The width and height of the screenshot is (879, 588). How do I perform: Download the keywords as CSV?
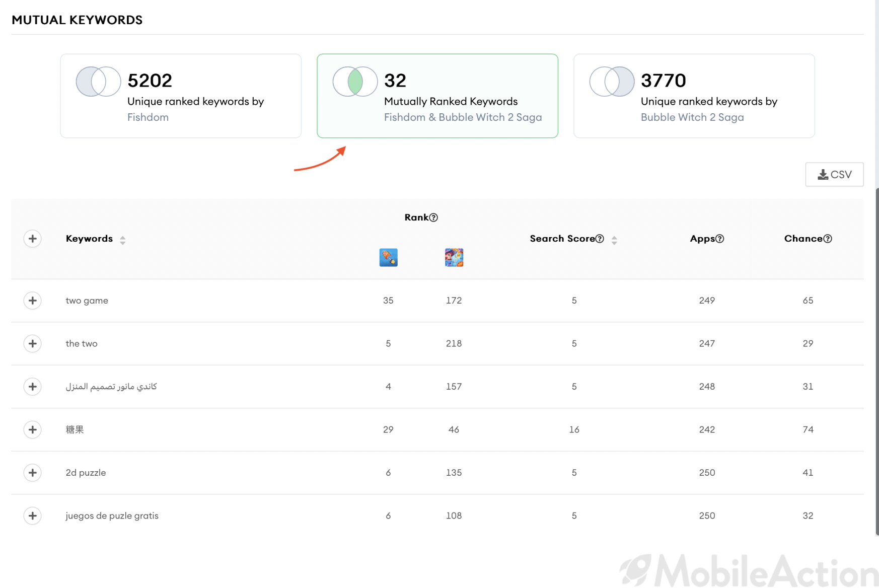[x=834, y=174]
